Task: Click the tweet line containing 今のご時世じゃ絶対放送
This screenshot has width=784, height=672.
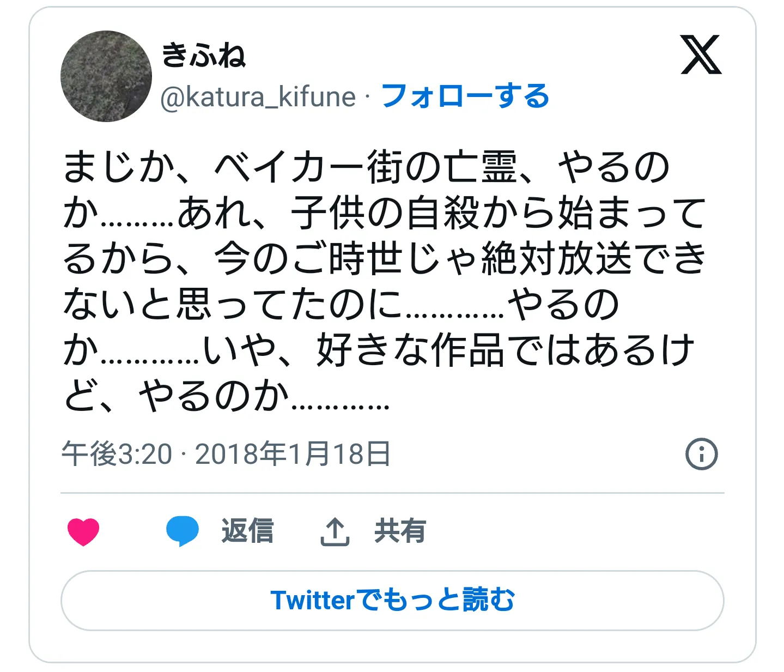Action: (385, 259)
